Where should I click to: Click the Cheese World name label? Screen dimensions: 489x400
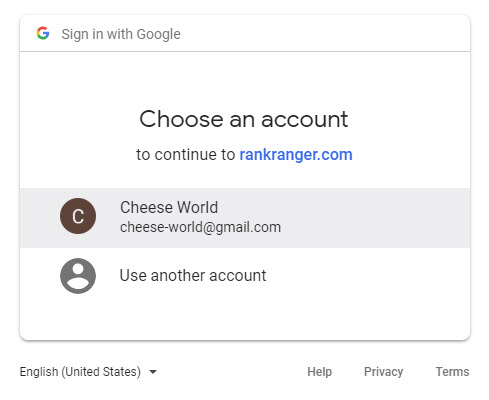pos(169,207)
